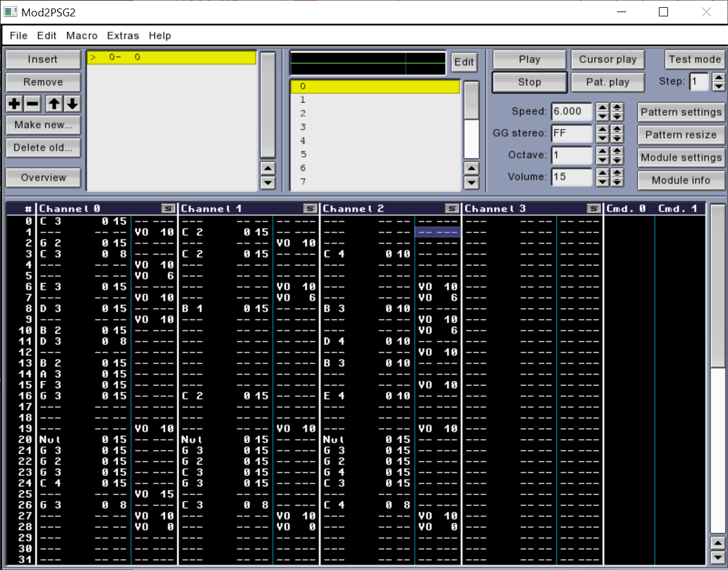Toggle the S solo button on Channel 3

(x=594, y=209)
